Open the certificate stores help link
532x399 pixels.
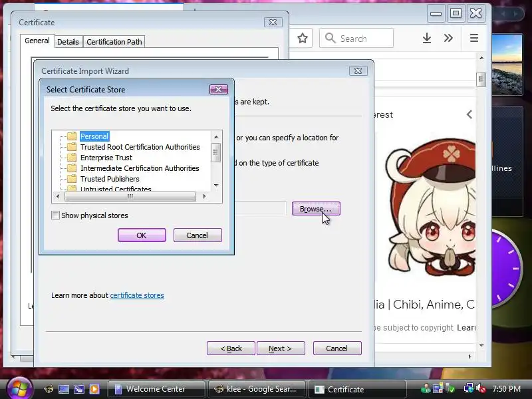click(x=137, y=295)
